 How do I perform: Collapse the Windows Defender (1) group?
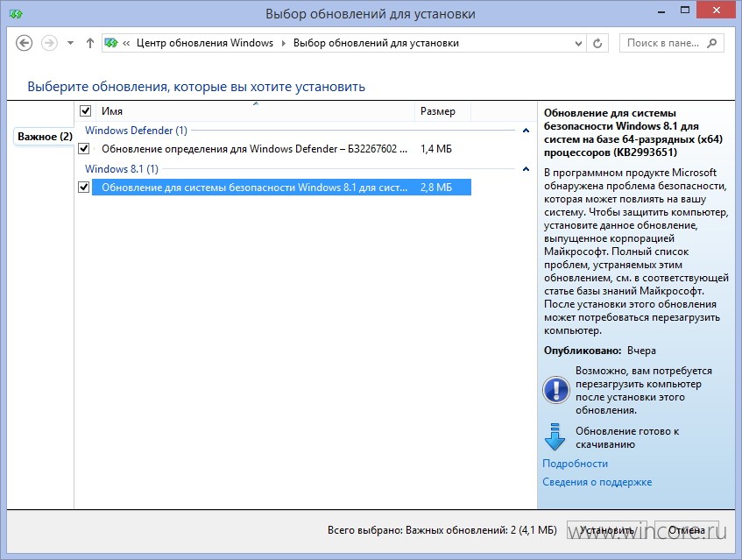tap(526, 131)
